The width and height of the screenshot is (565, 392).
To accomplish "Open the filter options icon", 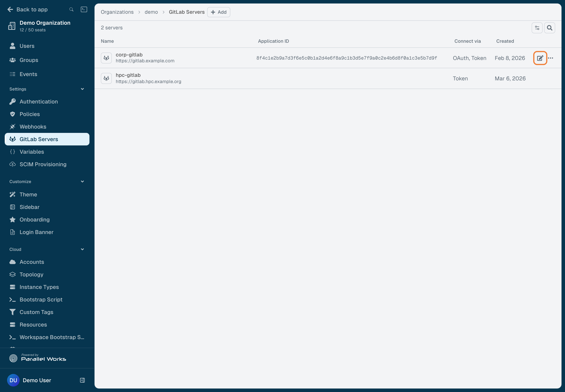I will [537, 28].
